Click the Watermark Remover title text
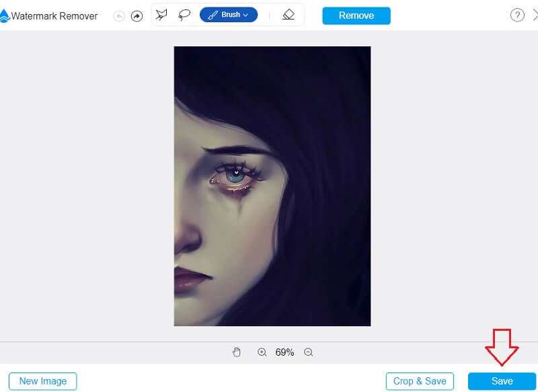This screenshot has width=538, height=392. pyautogui.click(x=54, y=16)
